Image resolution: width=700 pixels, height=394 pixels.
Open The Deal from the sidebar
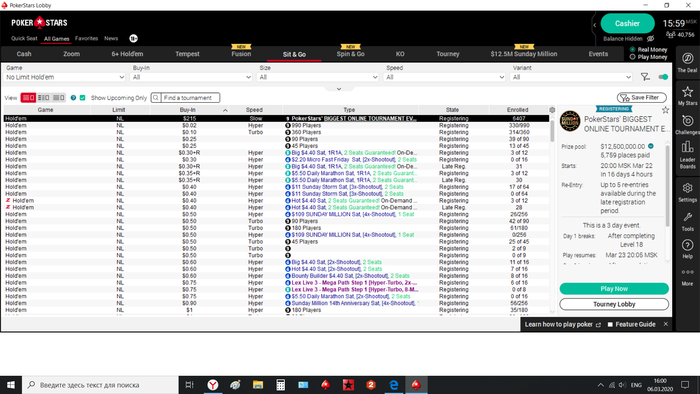click(687, 62)
